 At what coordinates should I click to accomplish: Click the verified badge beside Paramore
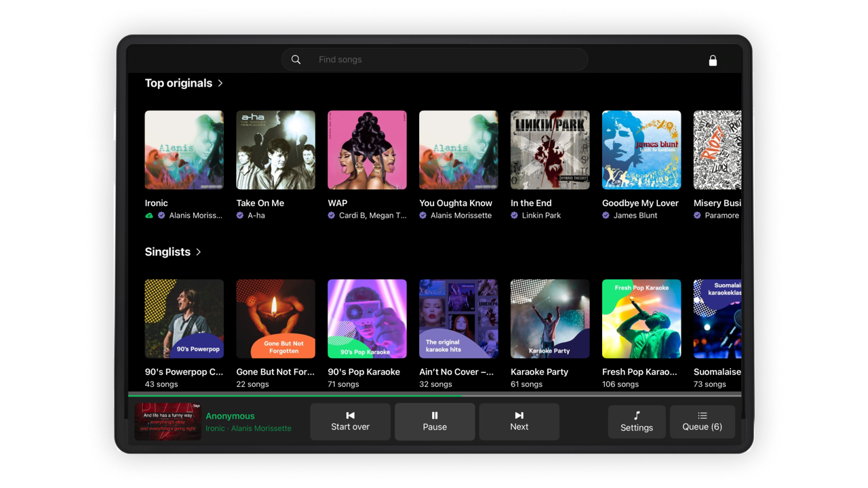click(697, 216)
